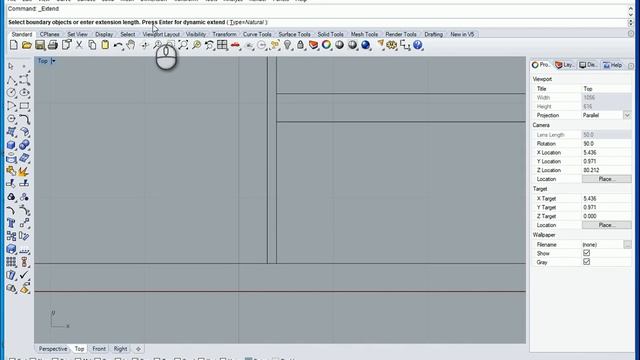This screenshot has width=640, height=360.
Task: Select the Polyline tool in sidebar
Action: tap(11, 80)
